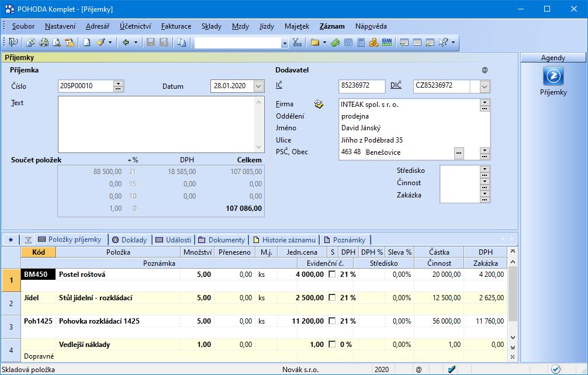Click the @ icon beside Dodavatel
Viewport: 588px width, 375px height.
pyautogui.click(x=485, y=70)
